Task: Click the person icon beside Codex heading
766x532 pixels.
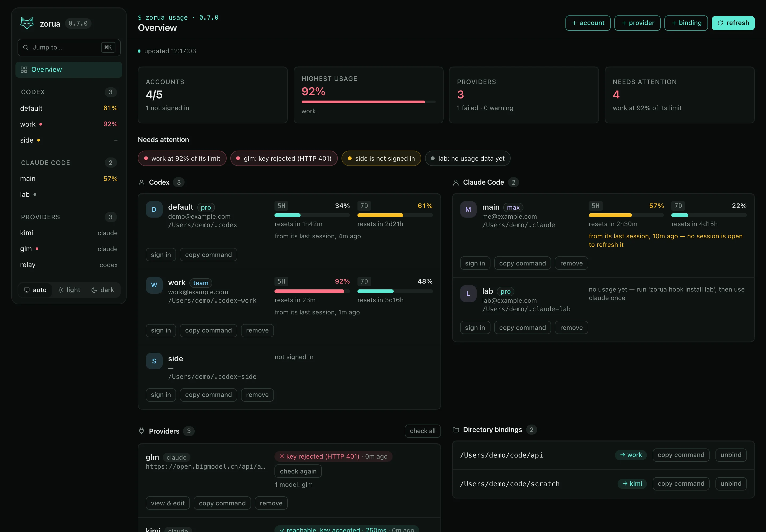Action: (x=141, y=182)
